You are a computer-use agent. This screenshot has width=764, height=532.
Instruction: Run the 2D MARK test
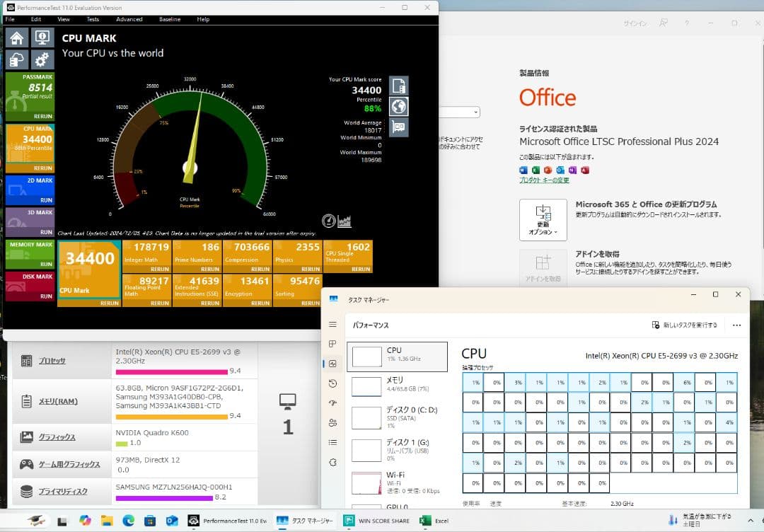point(45,200)
